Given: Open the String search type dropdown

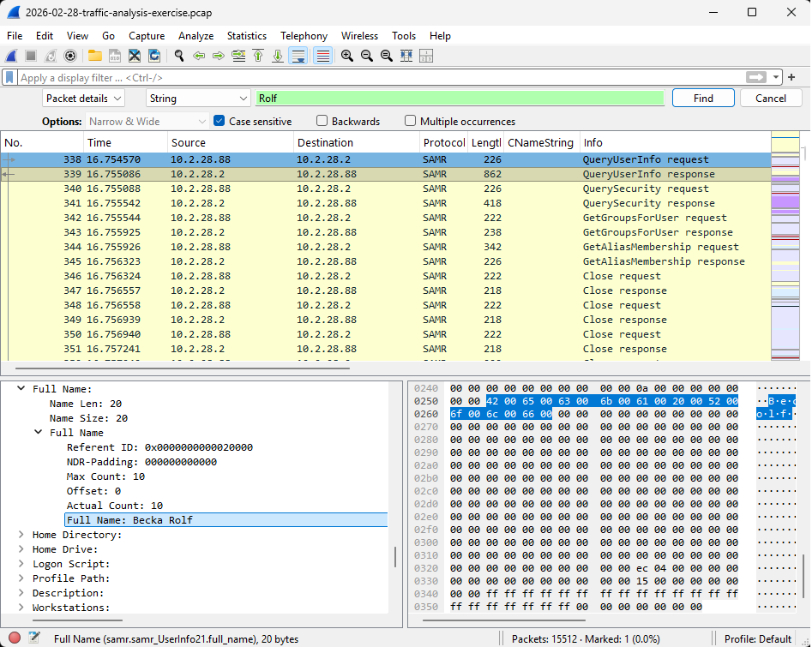Looking at the screenshot, I should 198,99.
